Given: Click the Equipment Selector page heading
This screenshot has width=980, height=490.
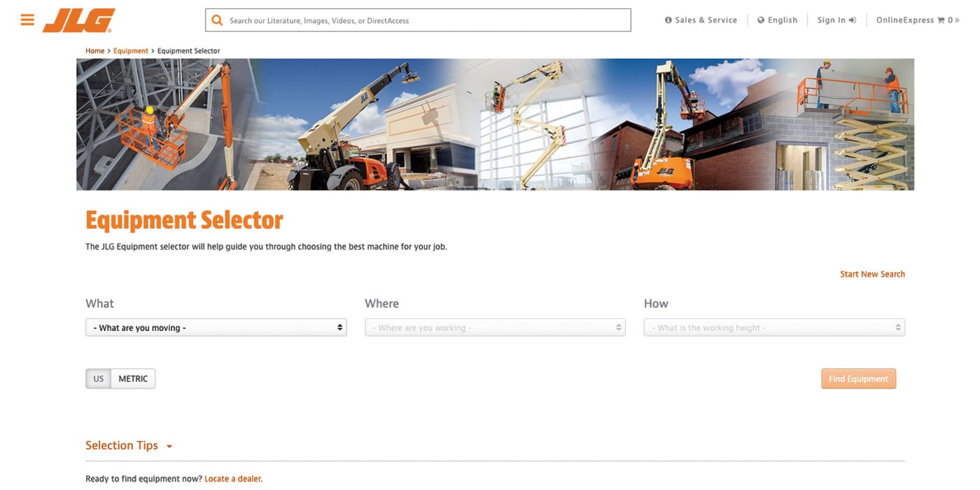Looking at the screenshot, I should coord(184,220).
